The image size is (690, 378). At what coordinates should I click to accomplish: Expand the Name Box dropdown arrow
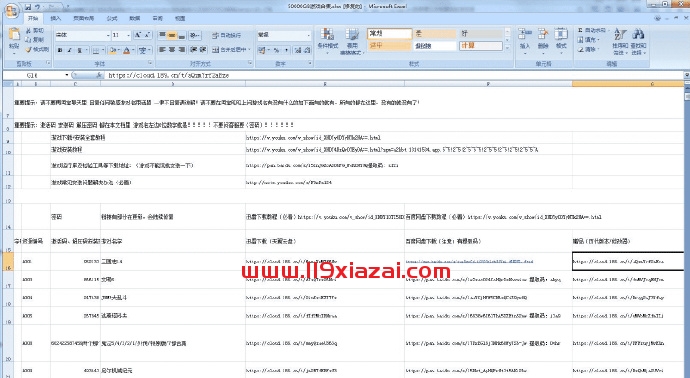coord(67,75)
